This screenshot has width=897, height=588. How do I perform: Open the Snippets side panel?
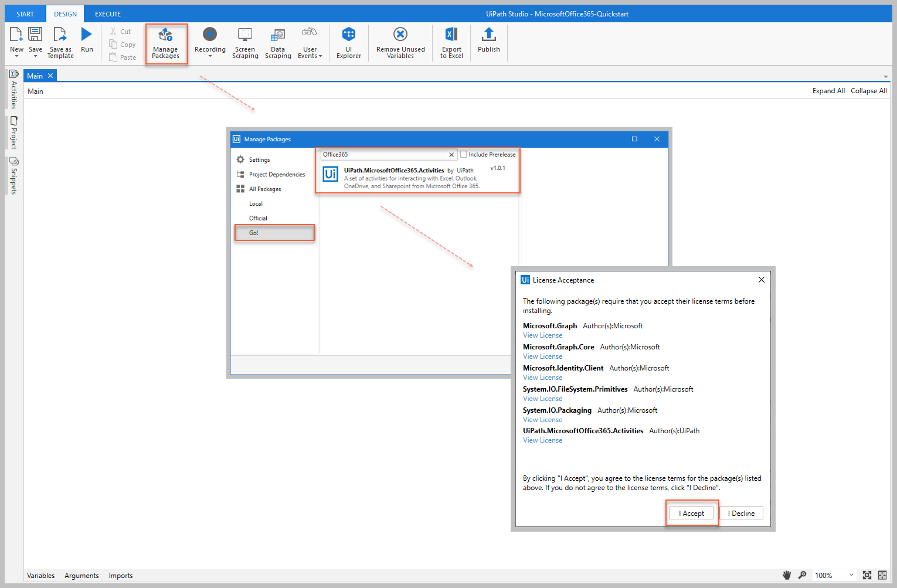14,175
